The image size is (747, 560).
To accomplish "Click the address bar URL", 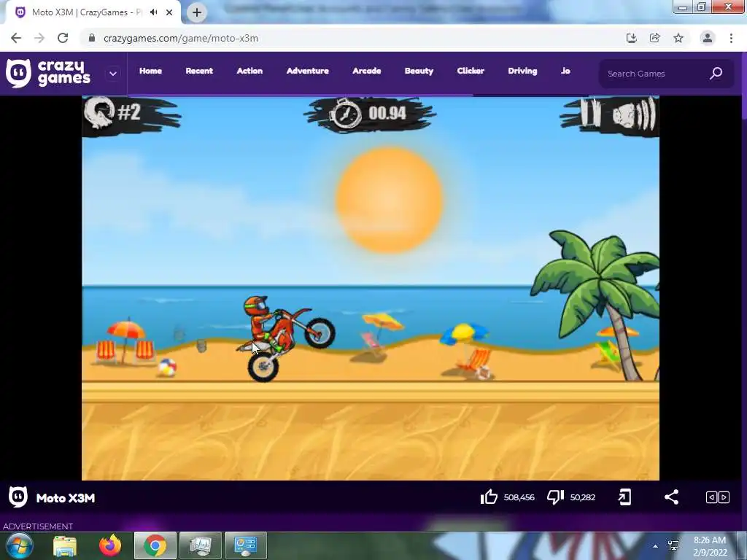I will click(x=181, y=39).
